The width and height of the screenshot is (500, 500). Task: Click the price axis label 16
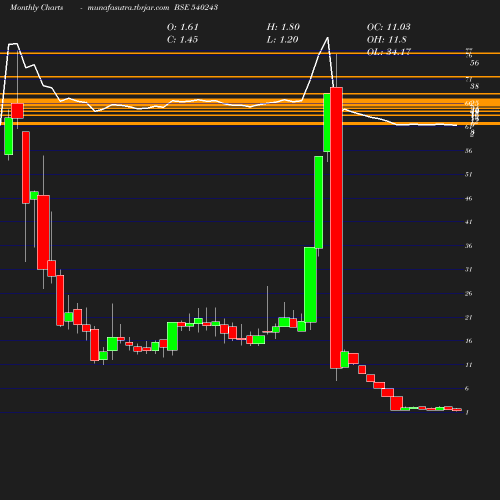469,341
